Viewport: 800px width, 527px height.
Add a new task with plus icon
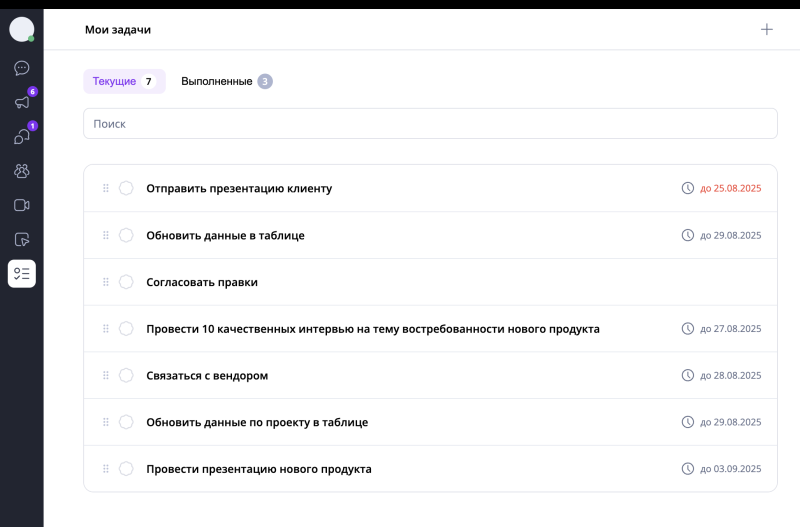coord(766,29)
